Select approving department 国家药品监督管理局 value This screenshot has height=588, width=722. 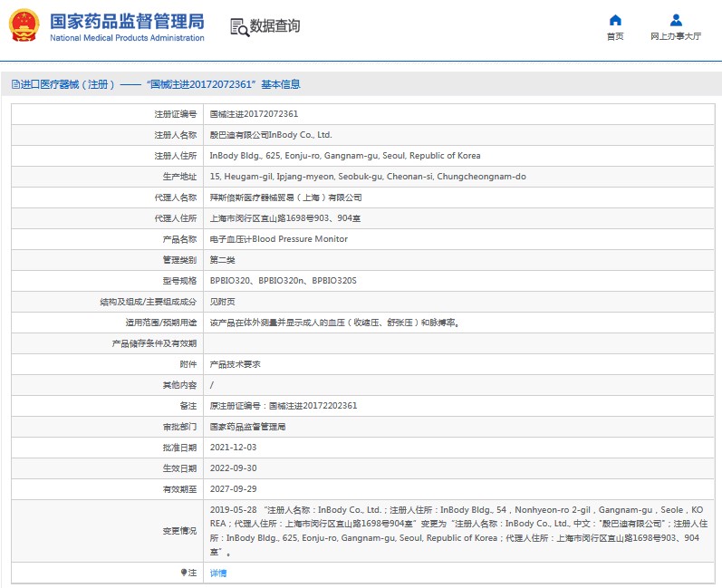click(247, 427)
